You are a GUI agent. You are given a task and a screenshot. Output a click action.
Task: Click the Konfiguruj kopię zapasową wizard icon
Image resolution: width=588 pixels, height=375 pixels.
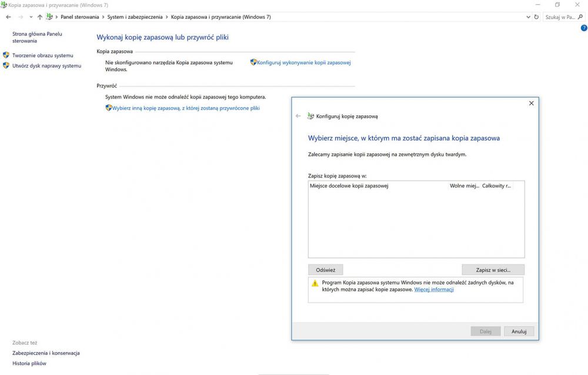310,116
